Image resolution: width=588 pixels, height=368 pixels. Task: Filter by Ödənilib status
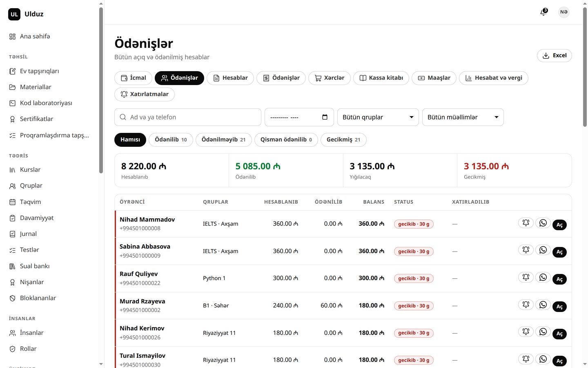click(171, 140)
